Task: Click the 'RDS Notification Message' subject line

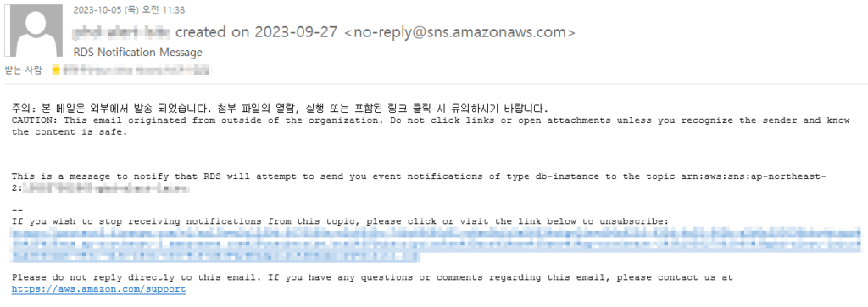Action: pos(138,53)
